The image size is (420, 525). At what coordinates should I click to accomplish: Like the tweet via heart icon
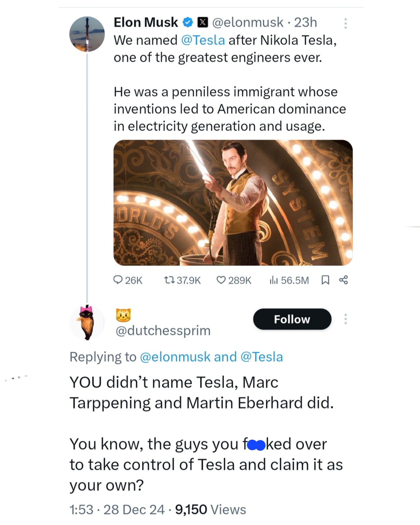pos(221,280)
